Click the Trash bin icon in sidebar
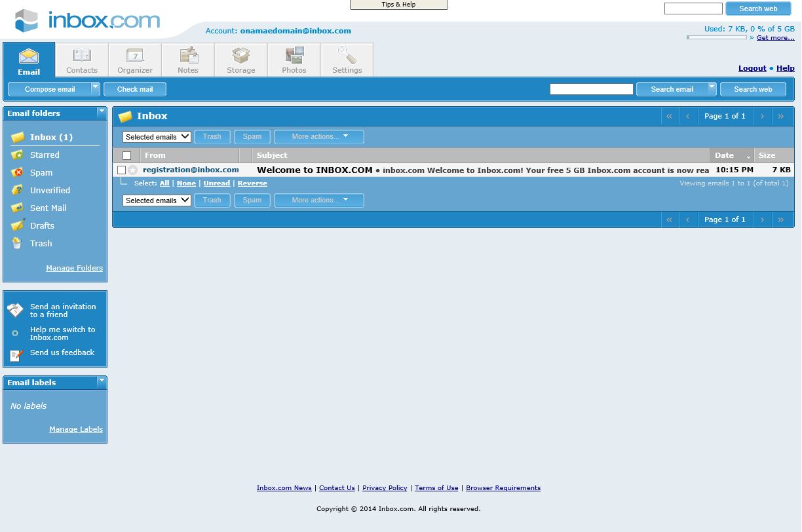The image size is (802, 532). coord(17,243)
